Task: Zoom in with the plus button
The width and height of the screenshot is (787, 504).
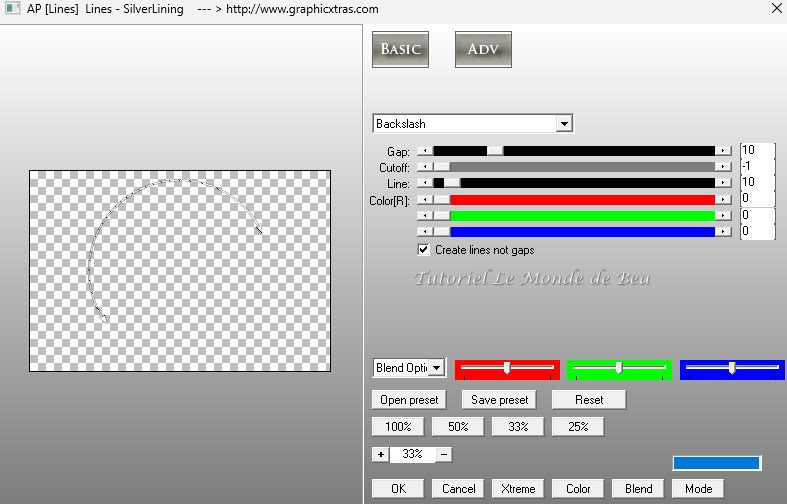Action: click(380, 454)
